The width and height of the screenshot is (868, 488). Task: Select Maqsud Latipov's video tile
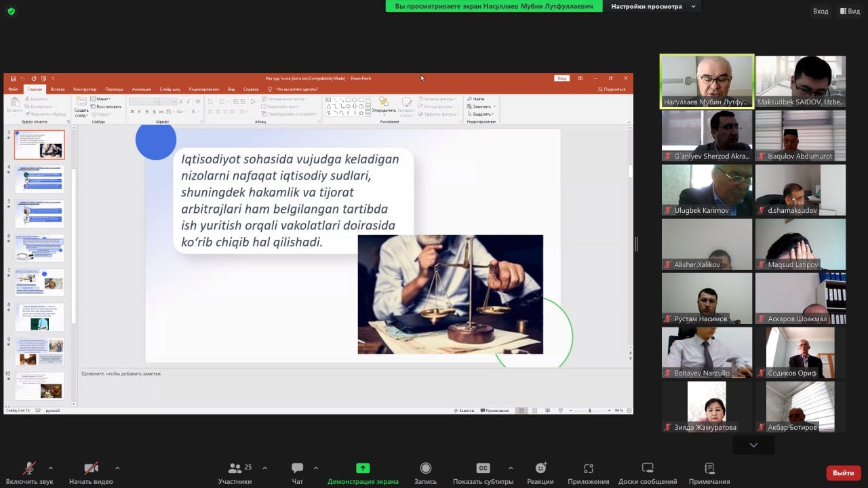[x=800, y=244]
